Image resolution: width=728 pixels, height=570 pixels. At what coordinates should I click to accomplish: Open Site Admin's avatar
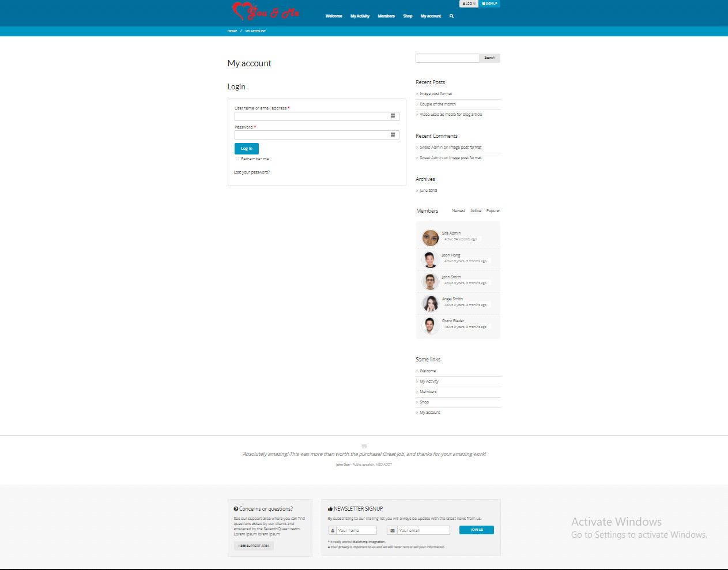point(431,237)
